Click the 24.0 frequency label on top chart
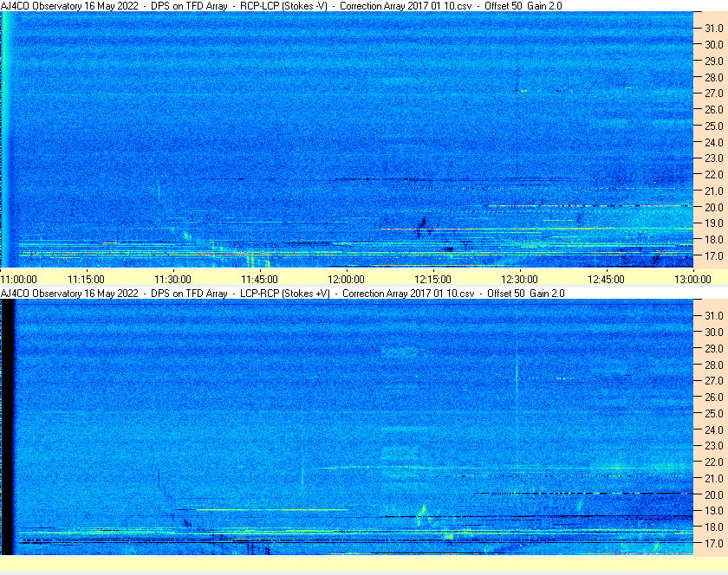Image resolution: width=728 pixels, height=575 pixels. point(714,143)
